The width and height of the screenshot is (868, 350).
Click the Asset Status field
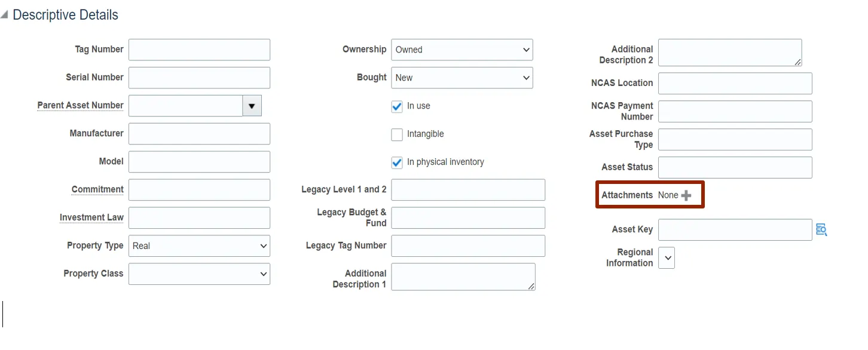(735, 168)
